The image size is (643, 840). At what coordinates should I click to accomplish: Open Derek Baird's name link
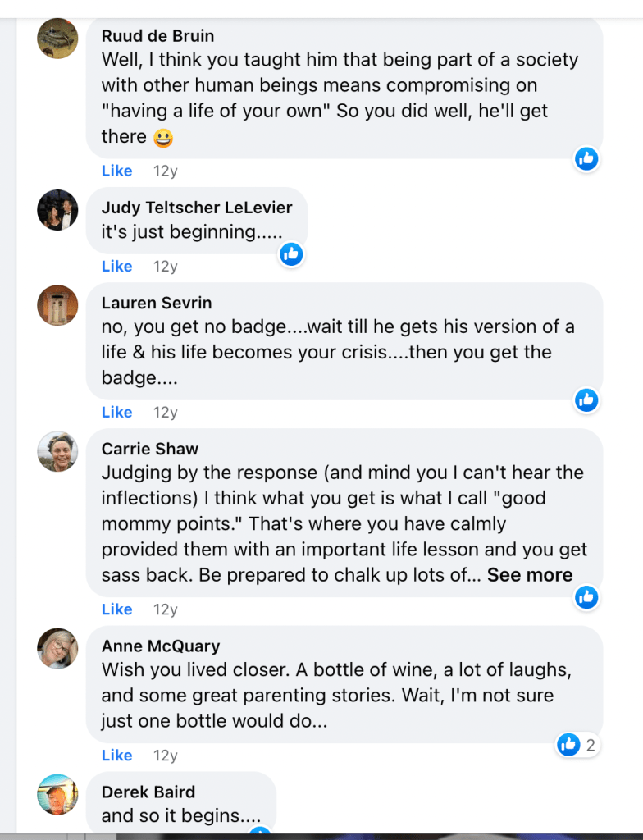point(148,792)
